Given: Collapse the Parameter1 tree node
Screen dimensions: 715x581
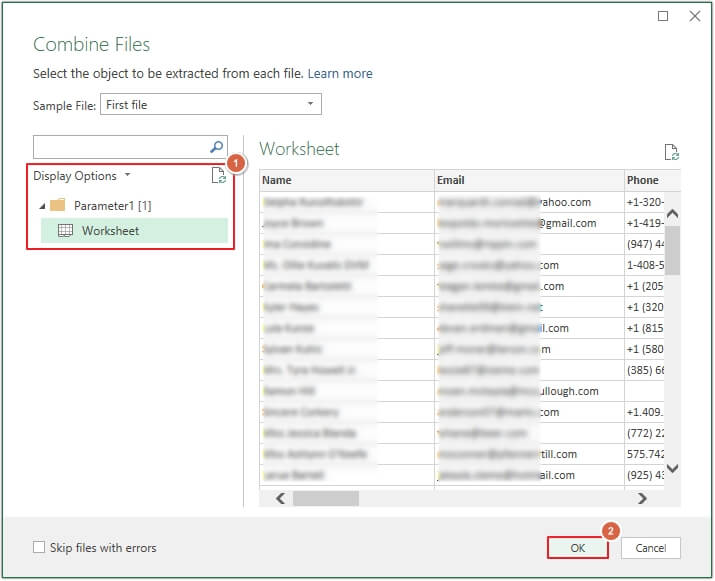Looking at the screenshot, I should [x=42, y=206].
